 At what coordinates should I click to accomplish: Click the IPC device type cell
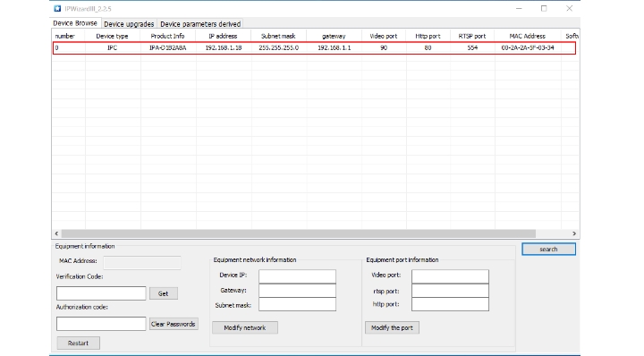click(x=112, y=48)
